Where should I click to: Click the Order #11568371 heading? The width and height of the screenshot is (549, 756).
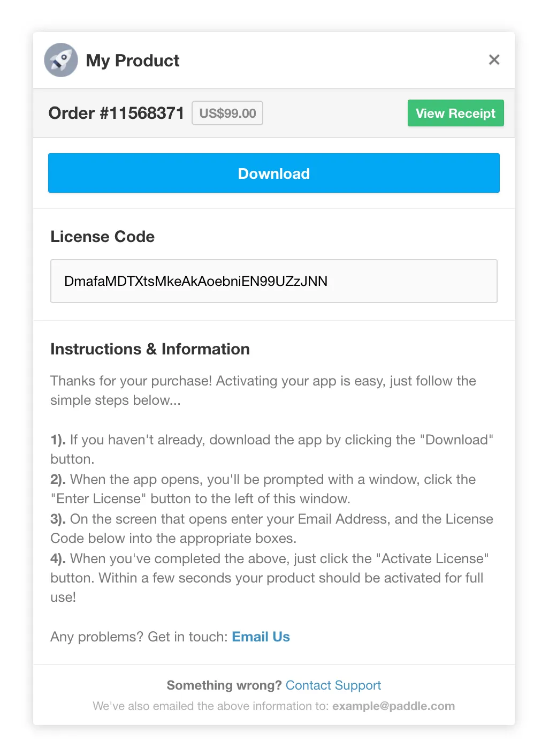pyautogui.click(x=116, y=113)
